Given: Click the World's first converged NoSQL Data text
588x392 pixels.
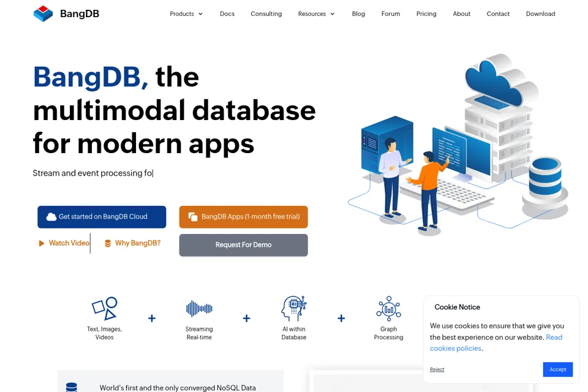Looking at the screenshot, I should pos(178,388).
